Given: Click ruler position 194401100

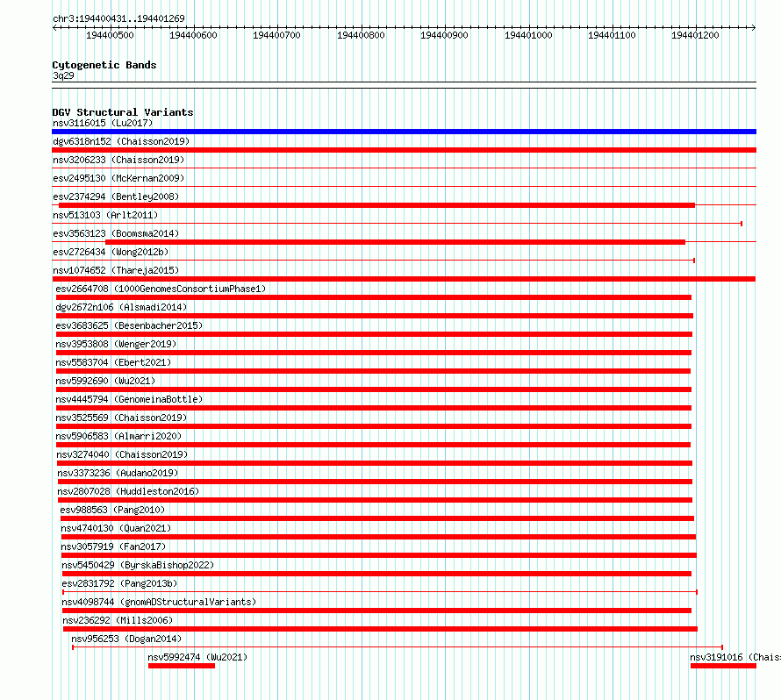Looking at the screenshot, I should coord(613,35).
